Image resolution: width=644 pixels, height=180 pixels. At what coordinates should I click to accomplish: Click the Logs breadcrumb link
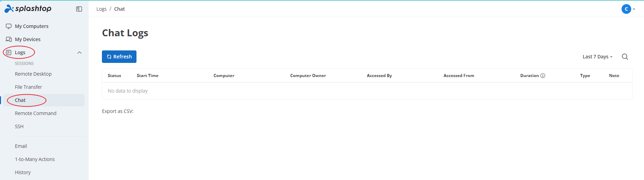(x=101, y=9)
